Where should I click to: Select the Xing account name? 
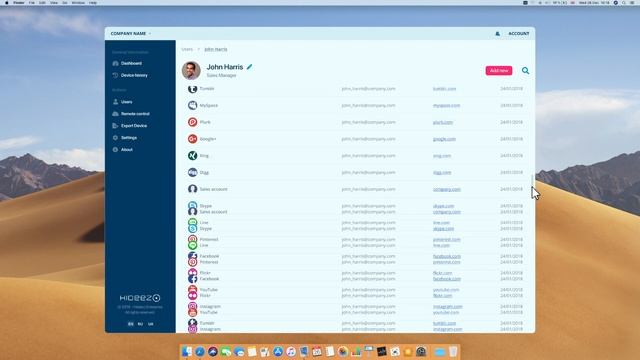pyautogui.click(x=204, y=156)
